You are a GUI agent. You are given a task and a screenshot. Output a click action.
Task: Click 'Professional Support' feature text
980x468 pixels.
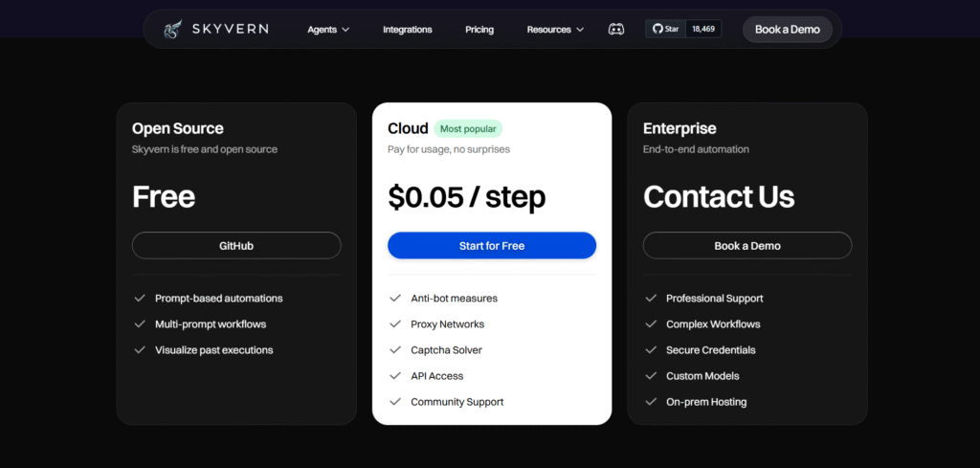click(x=714, y=298)
